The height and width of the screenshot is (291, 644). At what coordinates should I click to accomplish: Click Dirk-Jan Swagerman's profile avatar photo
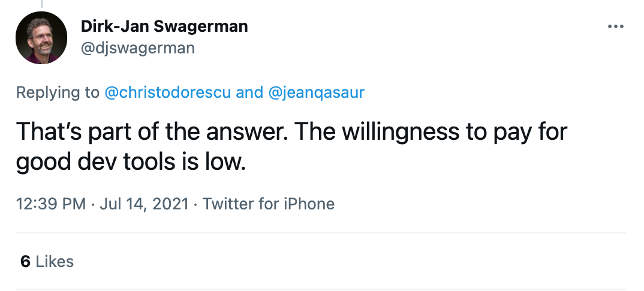click(x=41, y=38)
